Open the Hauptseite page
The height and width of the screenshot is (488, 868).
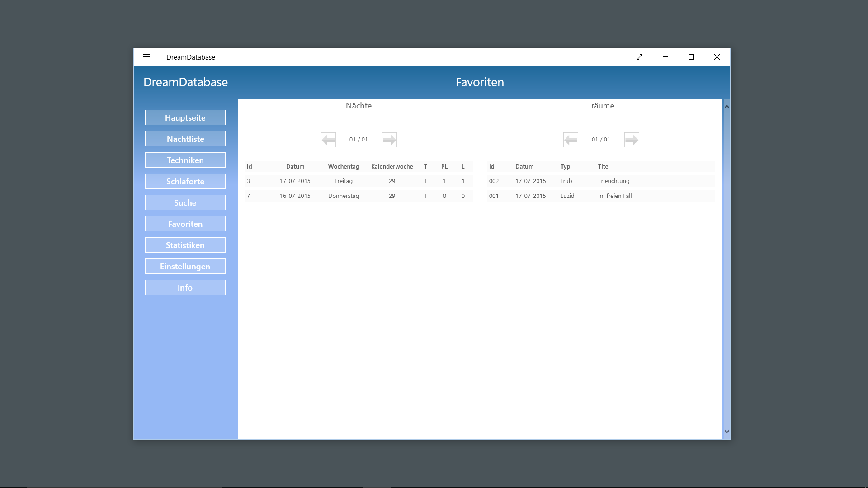pyautogui.click(x=185, y=117)
